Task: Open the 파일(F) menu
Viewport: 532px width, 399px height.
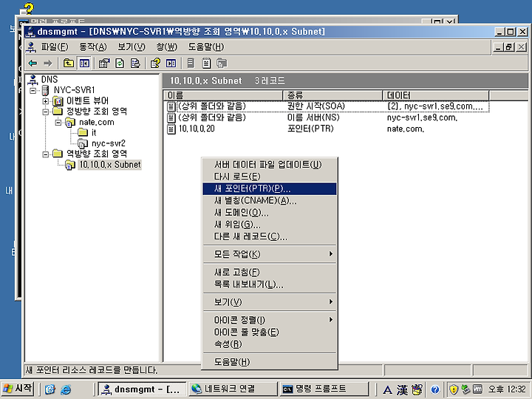Action: coord(55,47)
